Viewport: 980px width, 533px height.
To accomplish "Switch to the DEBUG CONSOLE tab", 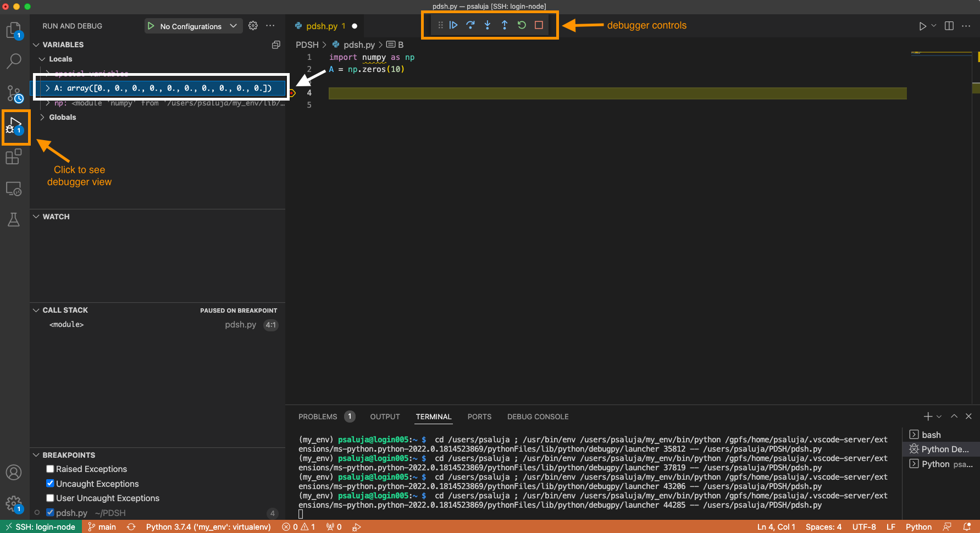I will click(x=538, y=417).
